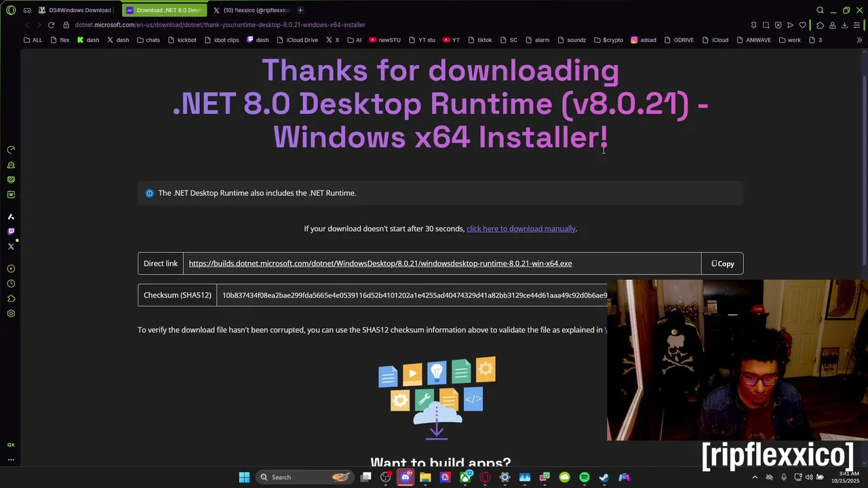Open the extensions cube icon
Image resolution: width=868 pixels, height=488 pixels.
[x=820, y=25]
